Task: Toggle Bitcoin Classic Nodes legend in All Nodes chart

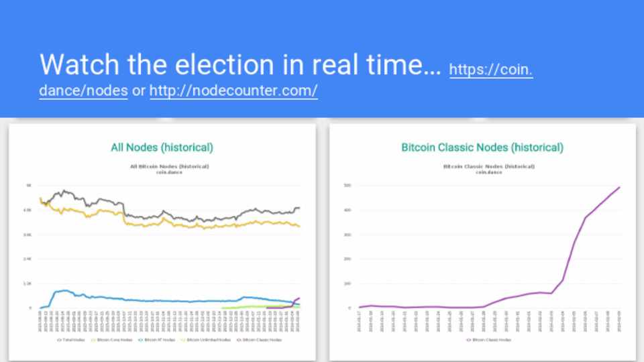Action: click(x=261, y=340)
